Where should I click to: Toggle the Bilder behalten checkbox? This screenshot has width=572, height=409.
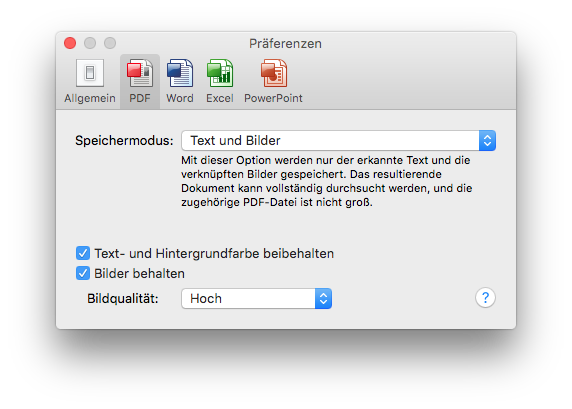pos(83,273)
